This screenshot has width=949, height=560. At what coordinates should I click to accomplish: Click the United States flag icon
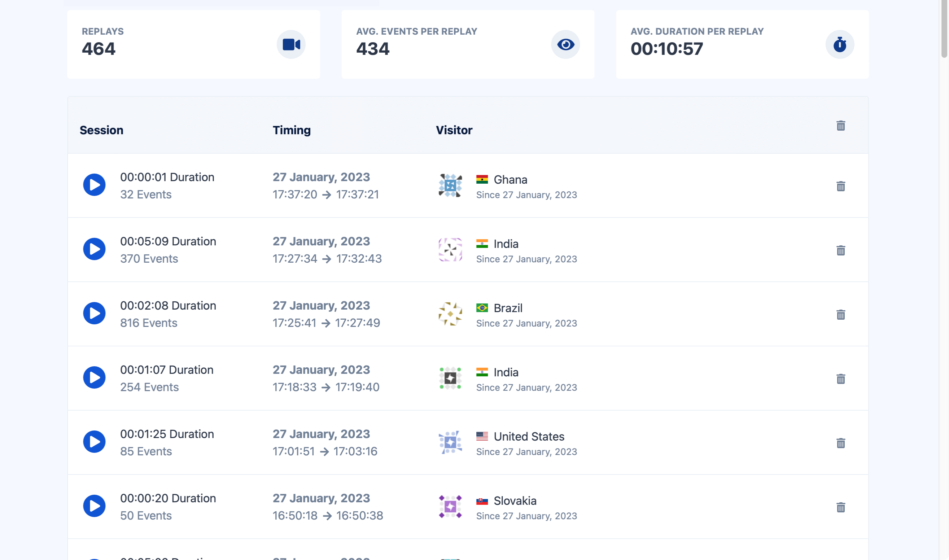point(482,436)
